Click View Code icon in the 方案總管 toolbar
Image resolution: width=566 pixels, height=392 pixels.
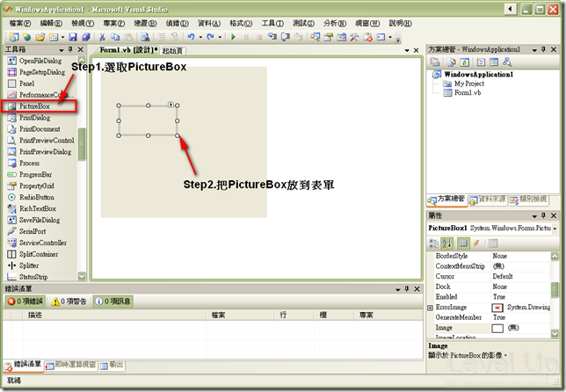coord(481,62)
